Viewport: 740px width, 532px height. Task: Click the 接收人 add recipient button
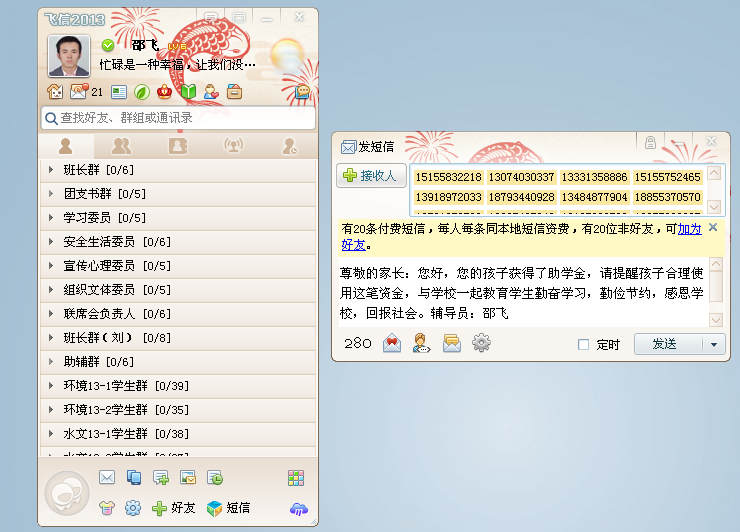pyautogui.click(x=371, y=176)
